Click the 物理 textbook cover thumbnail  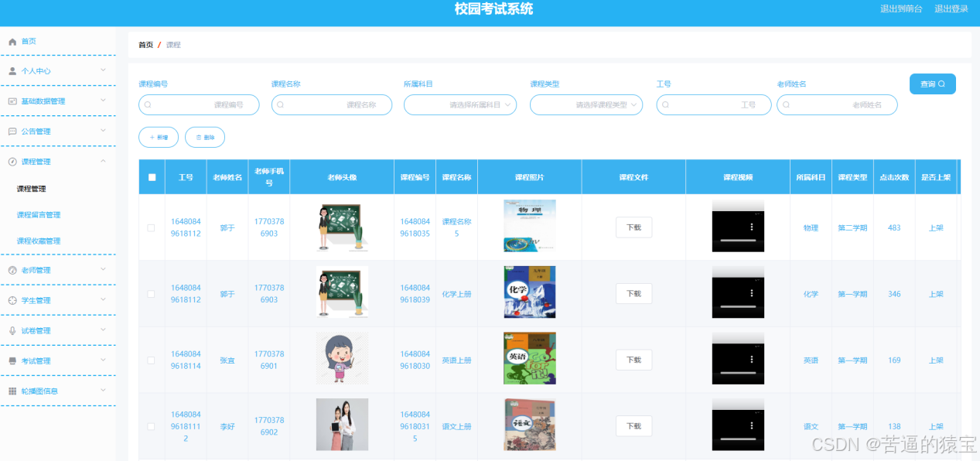pos(529,226)
